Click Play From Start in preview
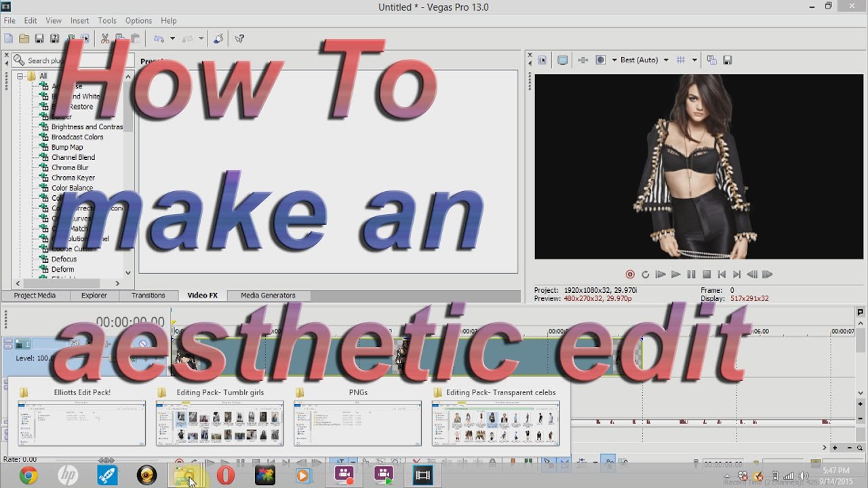The height and width of the screenshot is (488, 868). 660,274
